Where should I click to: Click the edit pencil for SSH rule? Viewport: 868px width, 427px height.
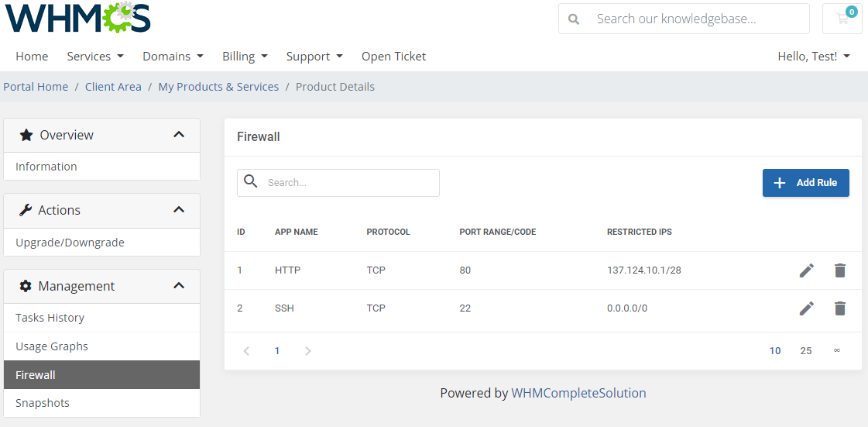(x=807, y=308)
